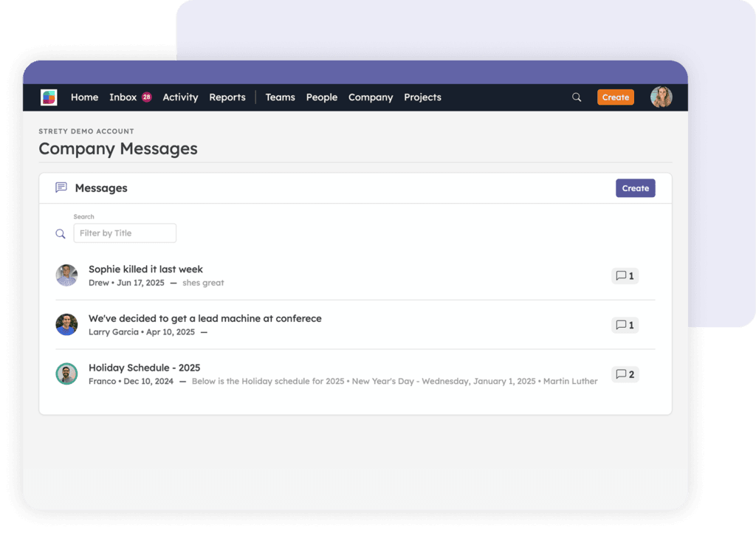Click the app logo in navbar
This screenshot has width=756, height=533.
point(49,97)
